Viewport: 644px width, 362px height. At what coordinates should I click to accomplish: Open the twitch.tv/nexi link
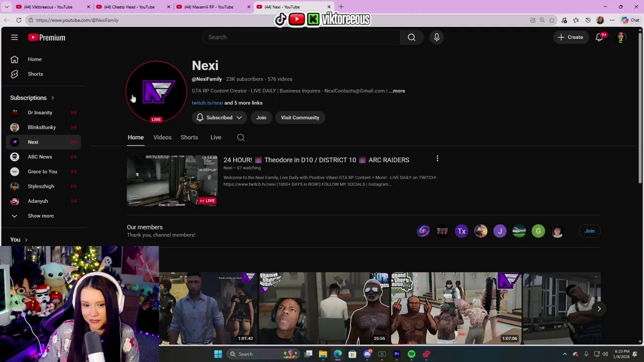coord(207,103)
